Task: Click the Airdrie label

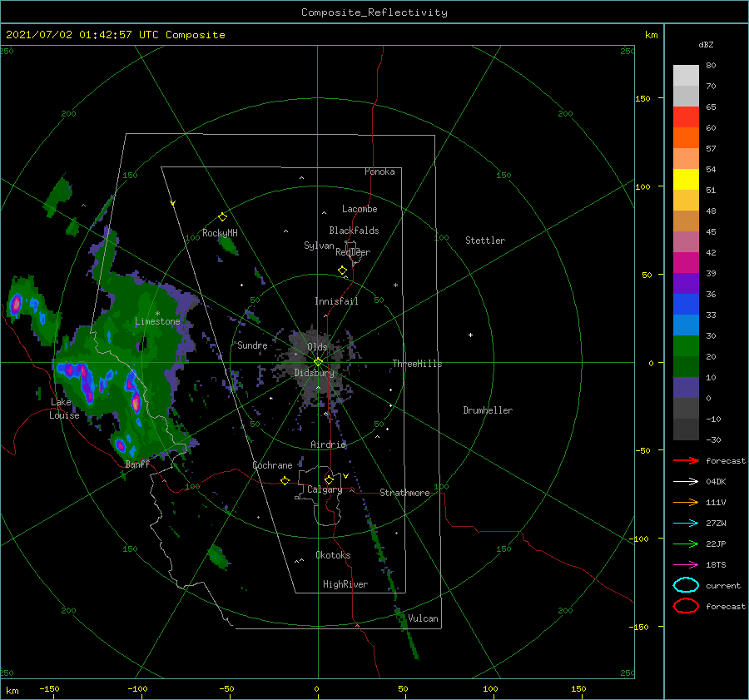Action: [328, 444]
